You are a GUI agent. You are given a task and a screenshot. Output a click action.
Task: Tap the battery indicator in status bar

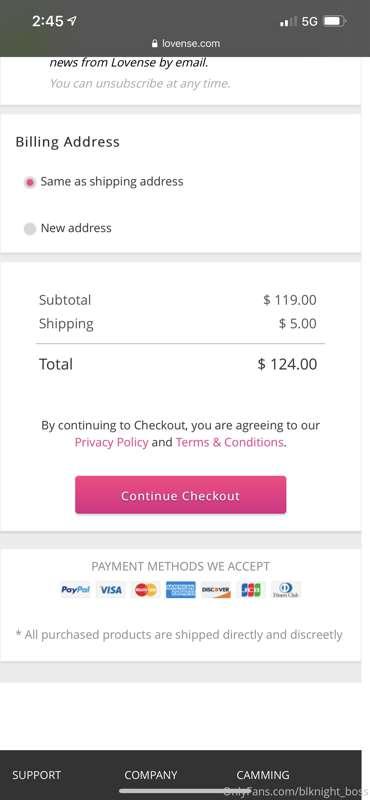point(335,21)
